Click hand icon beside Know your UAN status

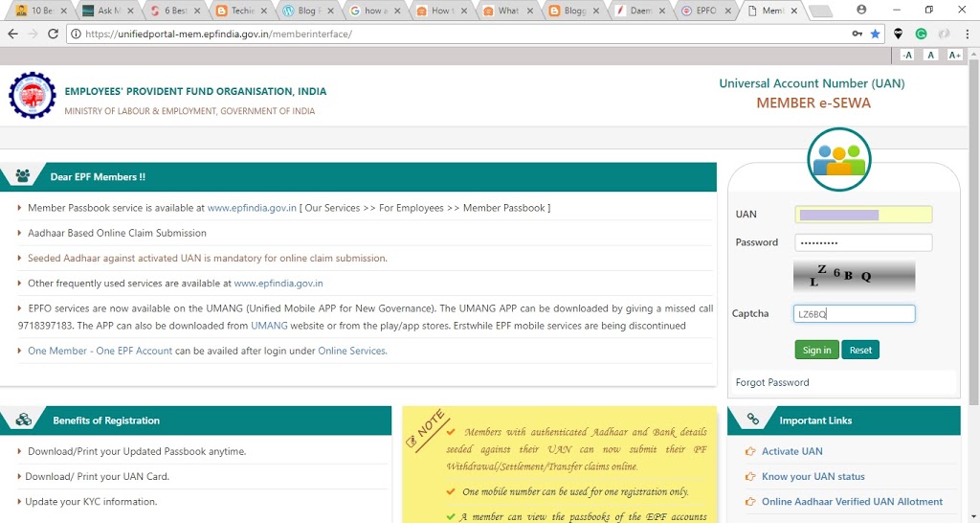(x=750, y=476)
